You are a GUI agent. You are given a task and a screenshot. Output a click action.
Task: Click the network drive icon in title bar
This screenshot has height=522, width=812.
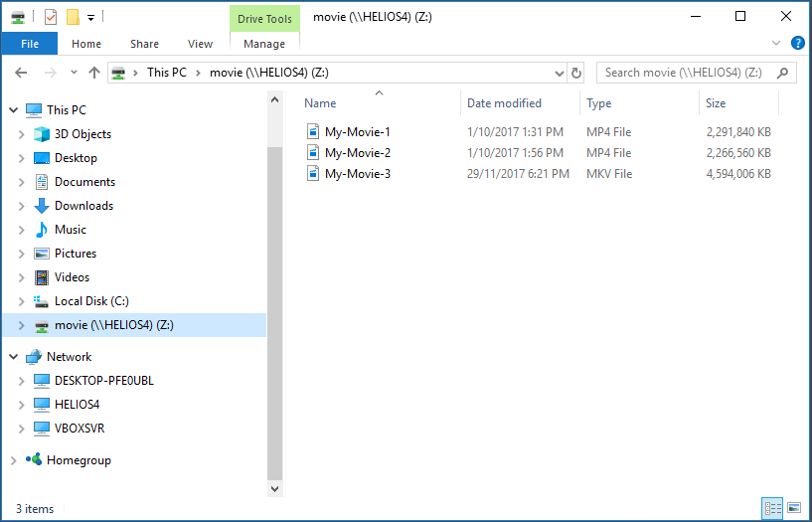pos(18,17)
